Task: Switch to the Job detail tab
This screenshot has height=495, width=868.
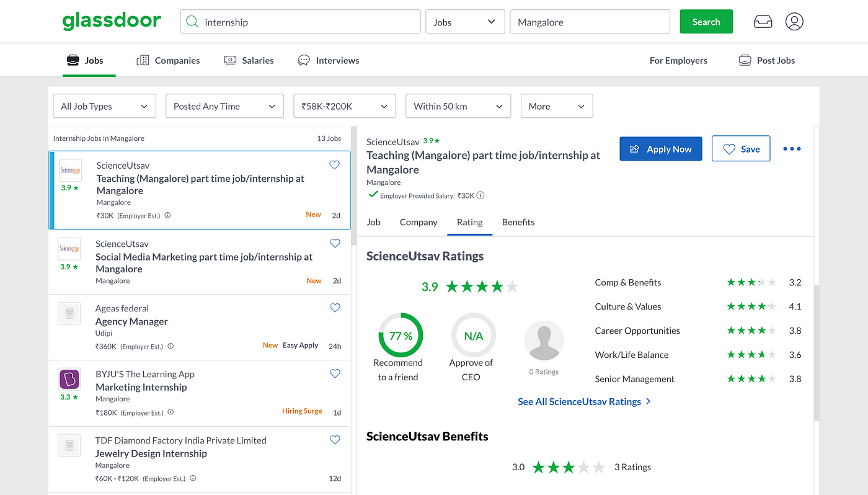Action: click(374, 222)
